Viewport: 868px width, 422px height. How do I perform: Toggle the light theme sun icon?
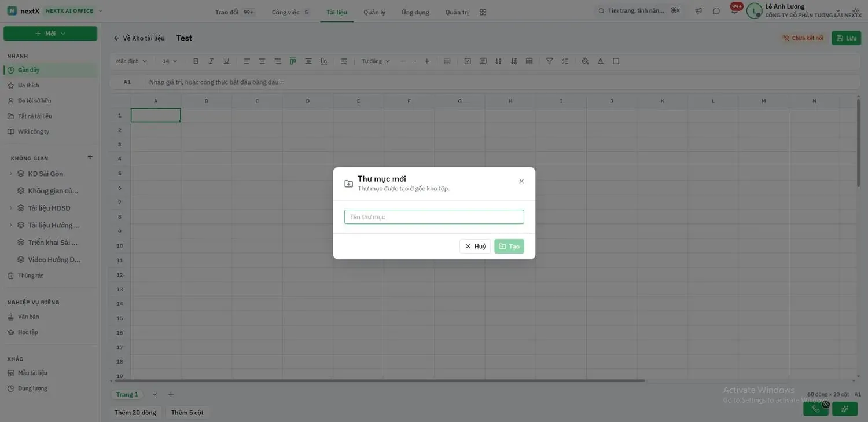pos(856,11)
